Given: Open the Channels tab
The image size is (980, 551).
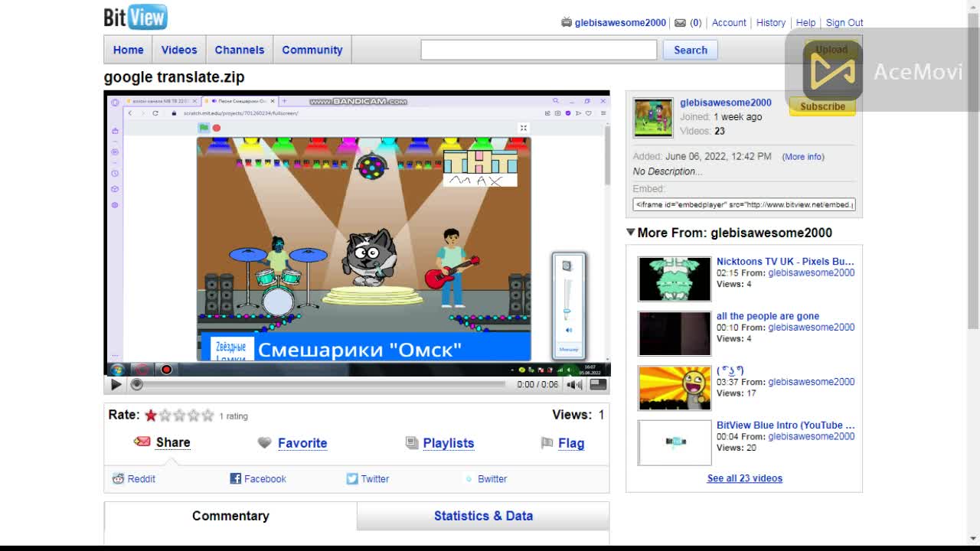Looking at the screenshot, I should click(x=240, y=50).
